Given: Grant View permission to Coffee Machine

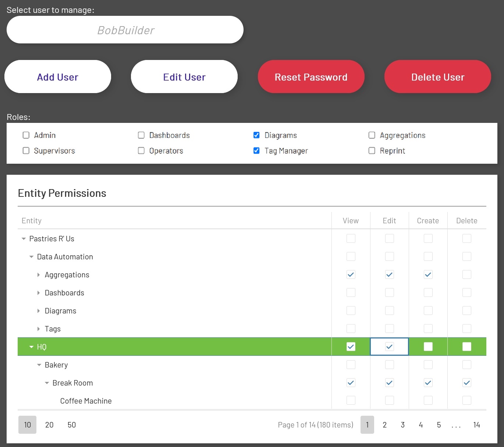Looking at the screenshot, I should coord(351,401).
